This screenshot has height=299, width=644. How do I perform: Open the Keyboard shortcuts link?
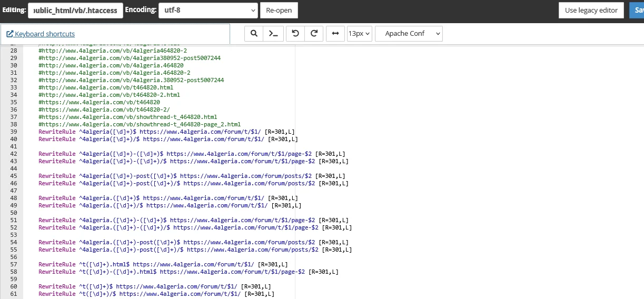pyautogui.click(x=44, y=34)
